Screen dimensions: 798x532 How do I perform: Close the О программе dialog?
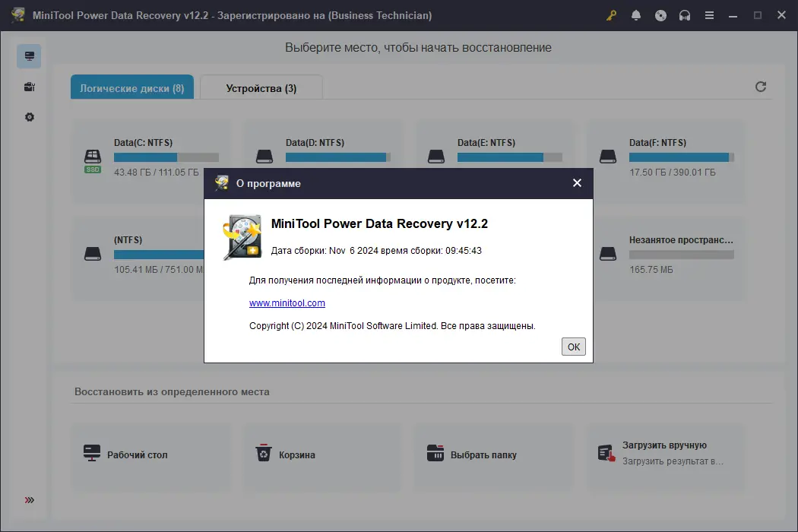click(577, 182)
